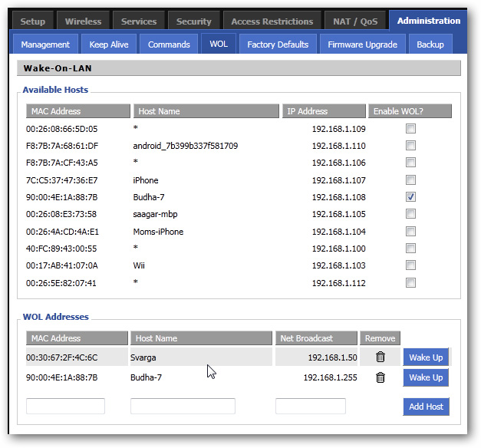Remove Budha-7 using its trash icon
The height and width of the screenshot is (448, 481).
380,377
